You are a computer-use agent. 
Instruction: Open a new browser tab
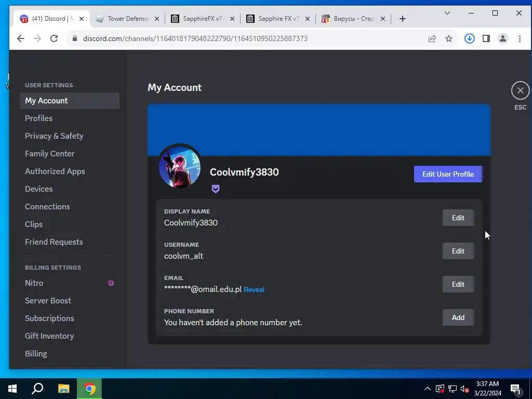[x=403, y=19]
